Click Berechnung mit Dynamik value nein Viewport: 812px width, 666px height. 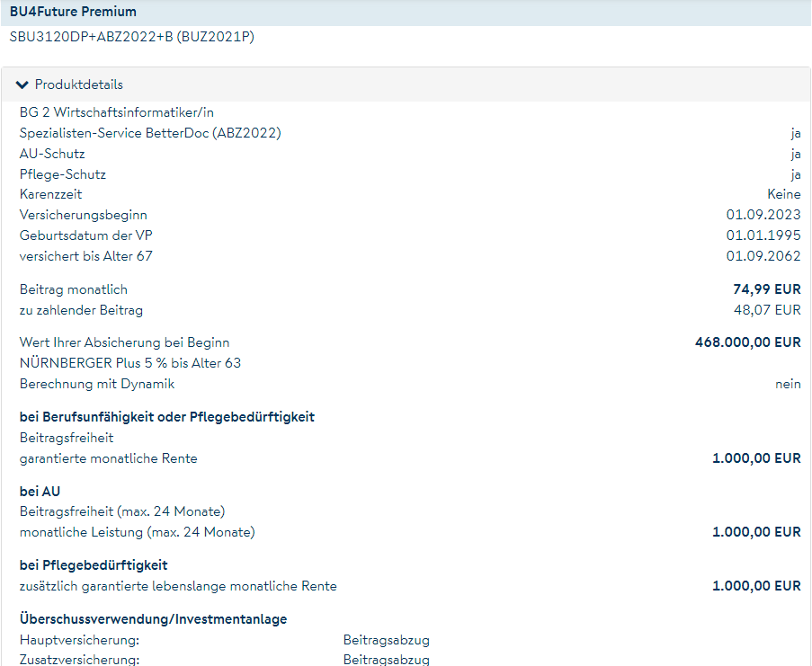coord(788,384)
